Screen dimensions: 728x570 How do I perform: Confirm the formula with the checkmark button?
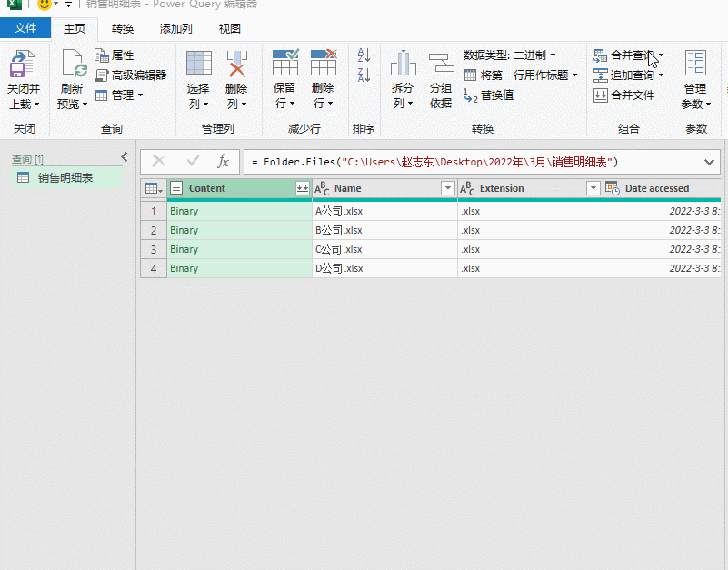193,162
